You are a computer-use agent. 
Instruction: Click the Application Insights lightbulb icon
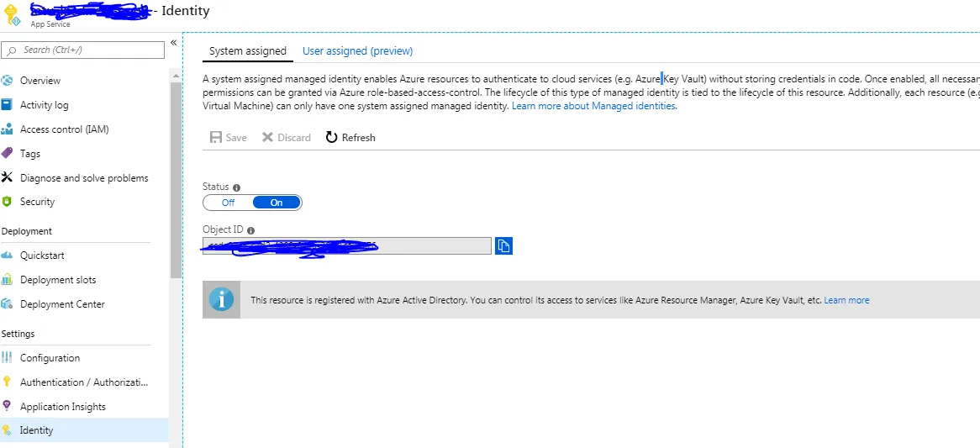[7, 406]
